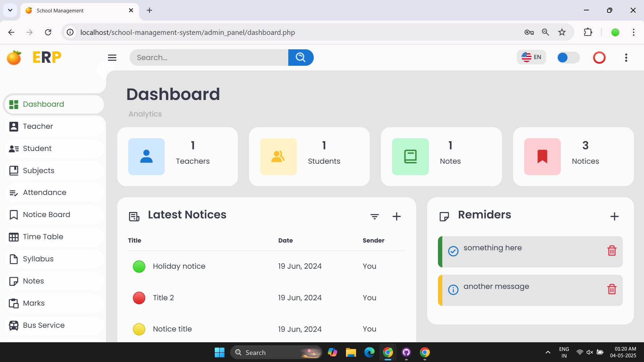The height and width of the screenshot is (362, 644).
Task: Click the Latest Notices heading icon
Action: tap(134, 217)
